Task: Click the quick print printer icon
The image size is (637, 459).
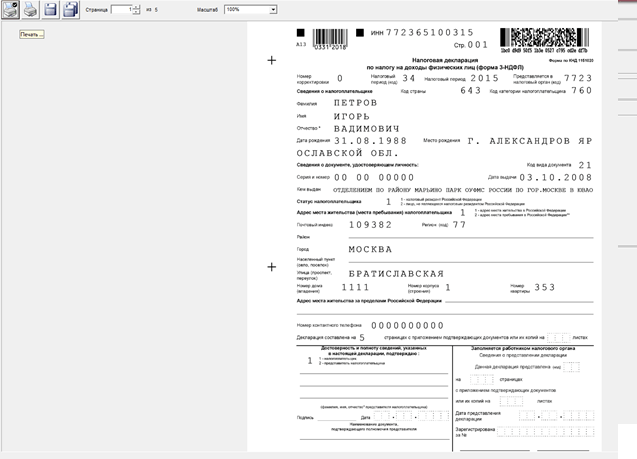Action: click(x=30, y=10)
